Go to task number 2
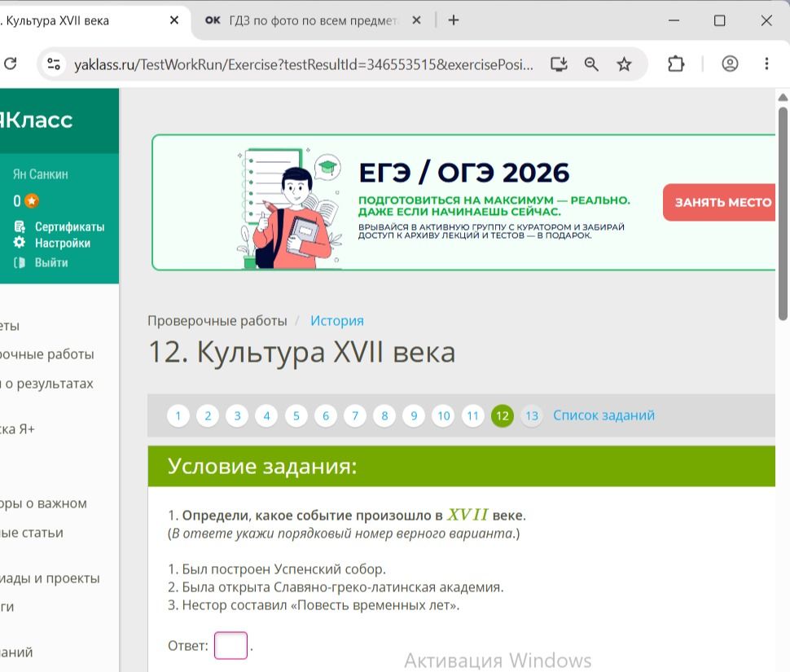790x672 pixels. click(208, 416)
